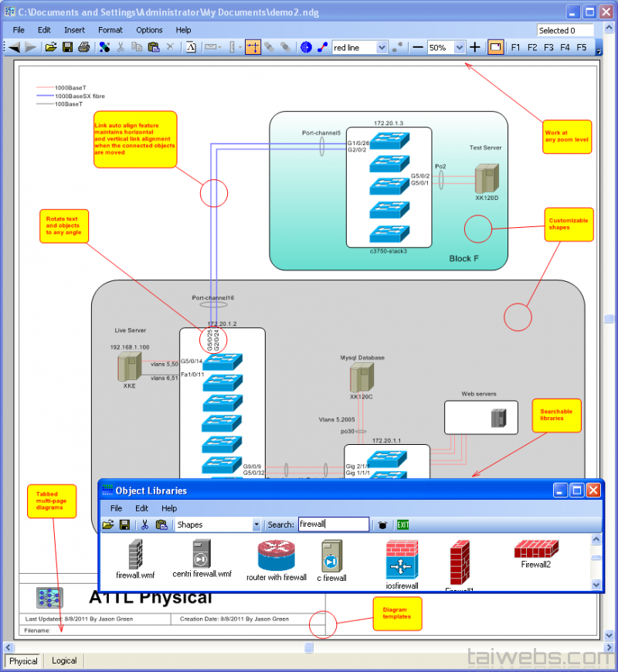Image resolution: width=618 pixels, height=672 pixels.
Task: Open the Insert menu
Action: pyautogui.click(x=75, y=30)
